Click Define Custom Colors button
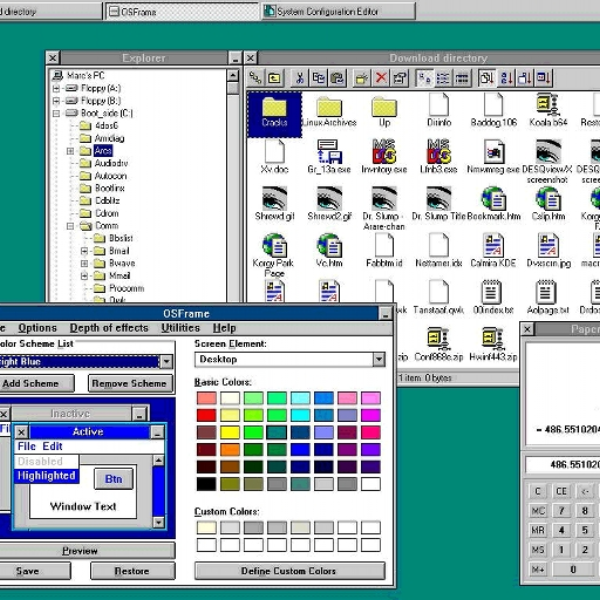The image size is (600, 600). coord(289,571)
